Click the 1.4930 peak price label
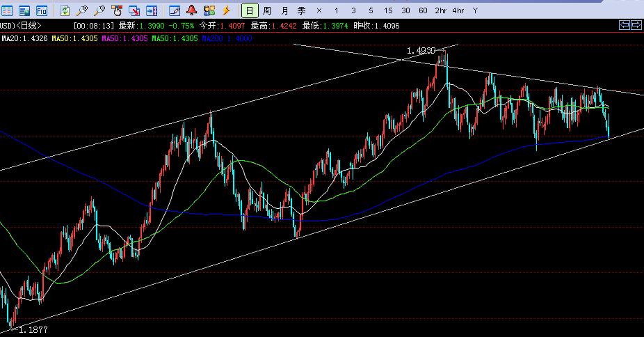 pyautogui.click(x=421, y=51)
